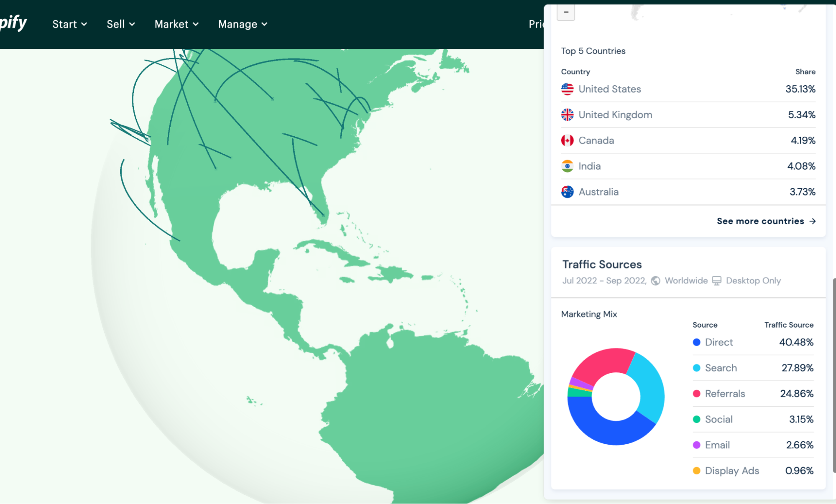Screen dimensions: 836x504
Task: Expand the Market dropdown menu
Action: (176, 25)
